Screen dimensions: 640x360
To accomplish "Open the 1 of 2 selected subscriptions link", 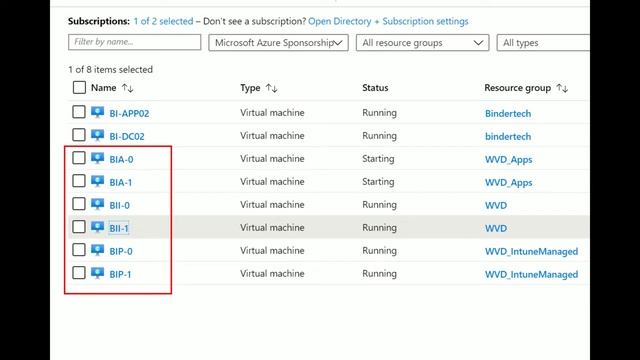I will point(163,21).
